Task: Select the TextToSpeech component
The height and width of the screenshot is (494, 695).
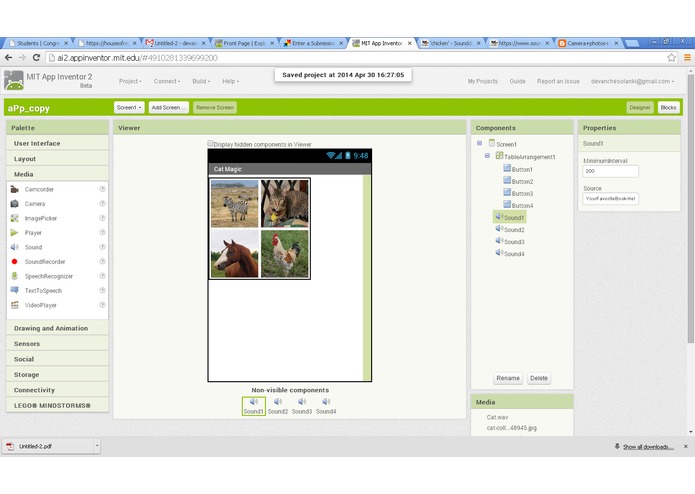Action: point(43,291)
